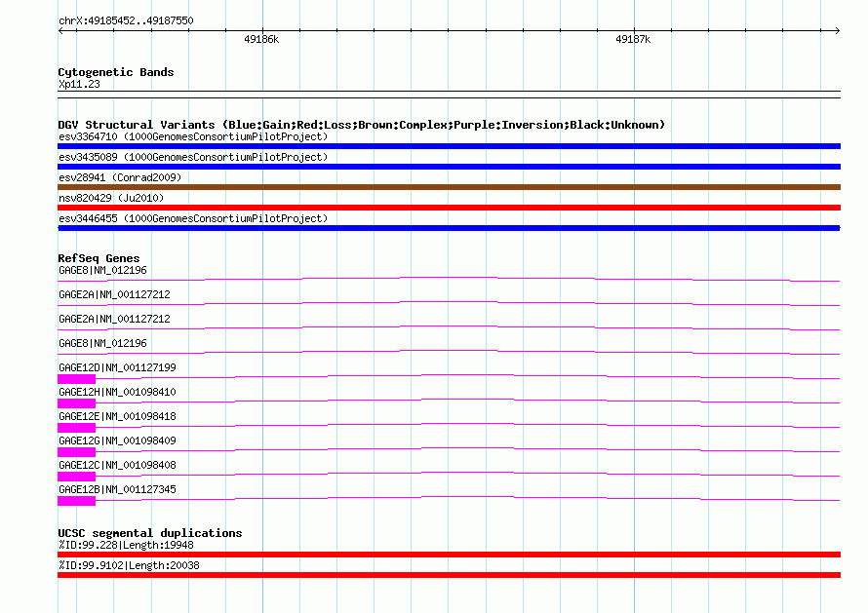Select the %ID:99.228|Length:19948 label
The width and height of the screenshot is (868, 613).
click(126, 546)
